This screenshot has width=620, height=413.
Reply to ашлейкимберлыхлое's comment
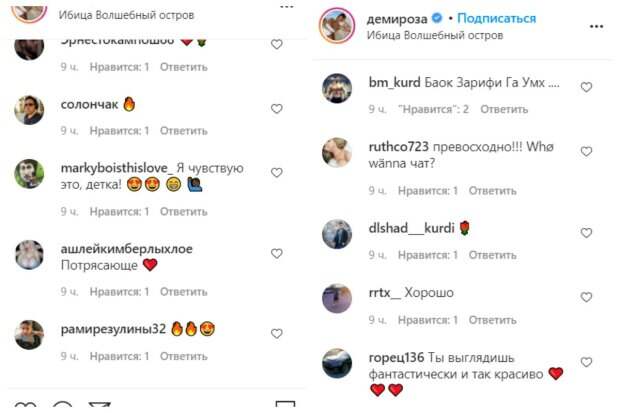(183, 291)
